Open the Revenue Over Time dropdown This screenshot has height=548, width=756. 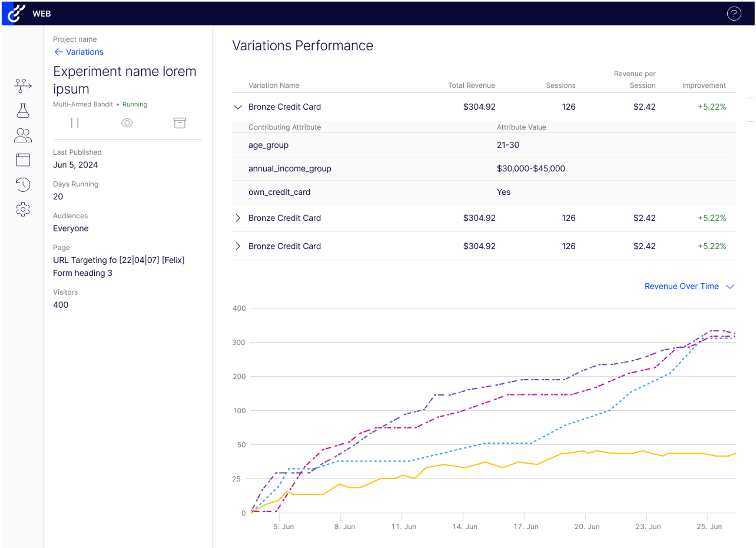click(689, 286)
